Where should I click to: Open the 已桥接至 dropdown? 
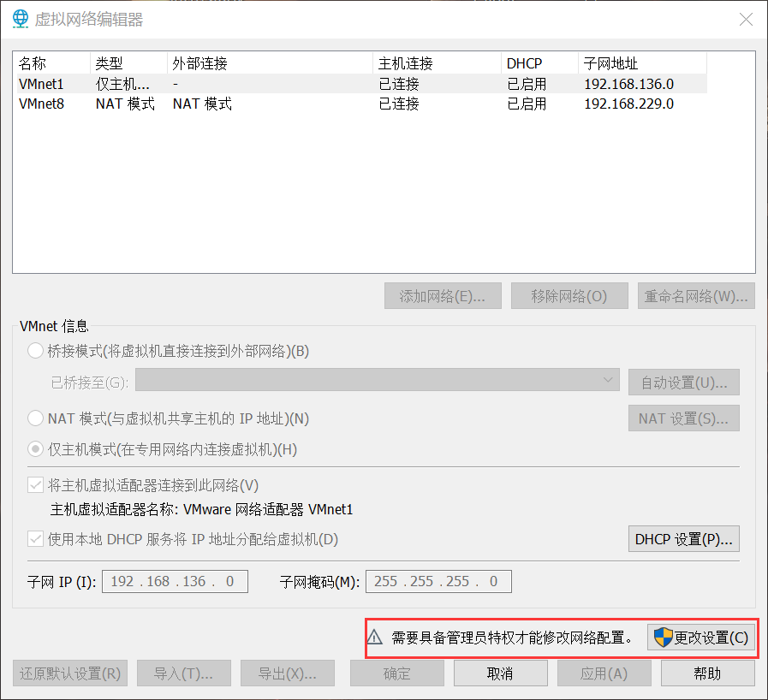(x=377, y=380)
